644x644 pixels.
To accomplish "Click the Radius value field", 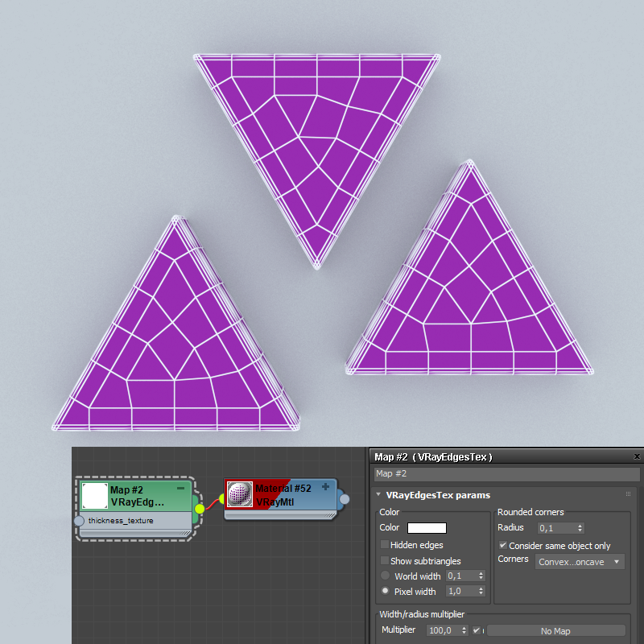I will pos(556,528).
